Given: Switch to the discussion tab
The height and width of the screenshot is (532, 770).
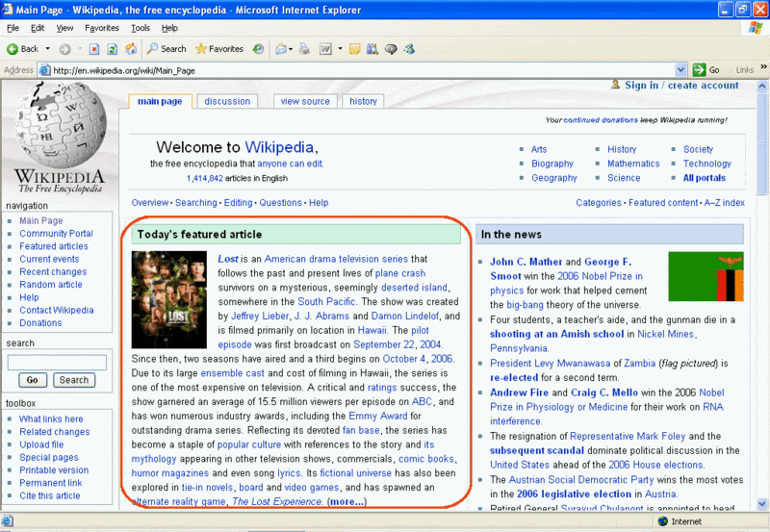Looking at the screenshot, I should [227, 101].
